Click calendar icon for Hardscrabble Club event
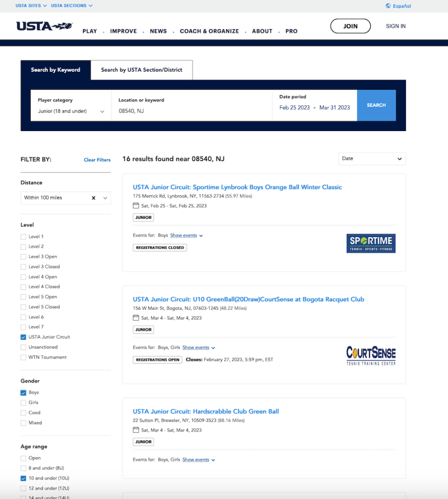448x499 pixels. point(136,430)
